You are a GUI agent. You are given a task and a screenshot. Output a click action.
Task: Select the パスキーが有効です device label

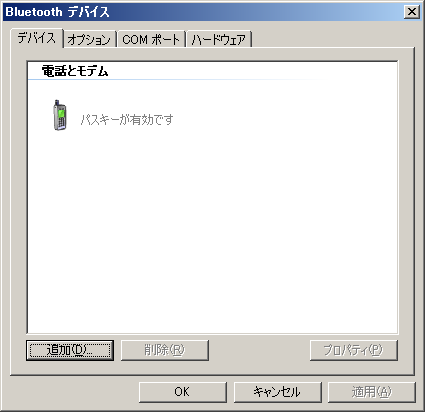[x=127, y=119]
